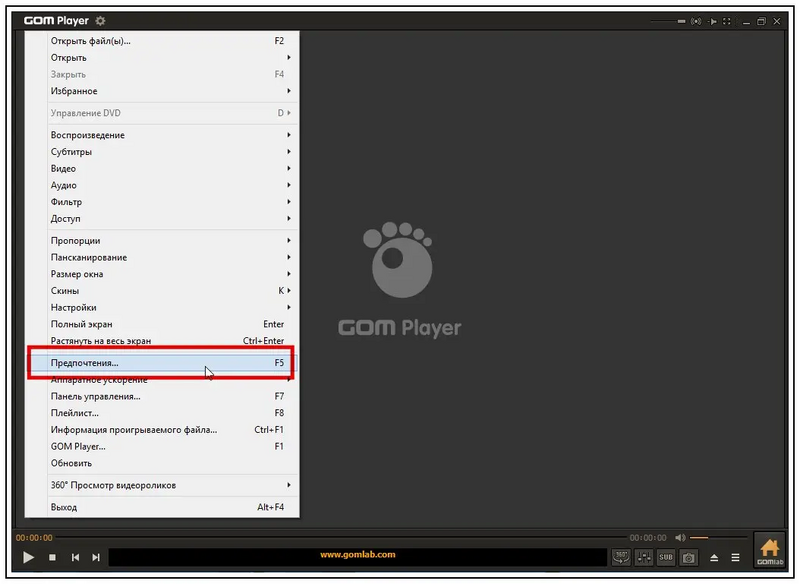Open Информация проигрываемого файла... entry
This screenshot has height=584, width=800.
[x=162, y=430]
